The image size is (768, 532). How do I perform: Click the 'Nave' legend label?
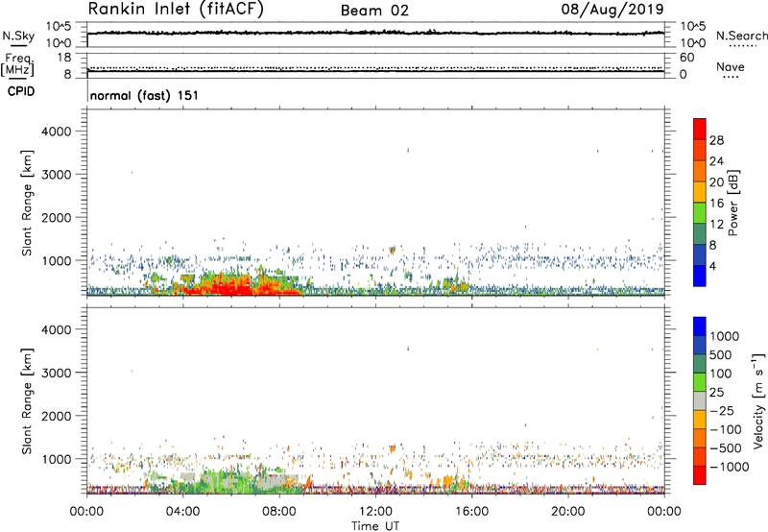tap(731, 66)
